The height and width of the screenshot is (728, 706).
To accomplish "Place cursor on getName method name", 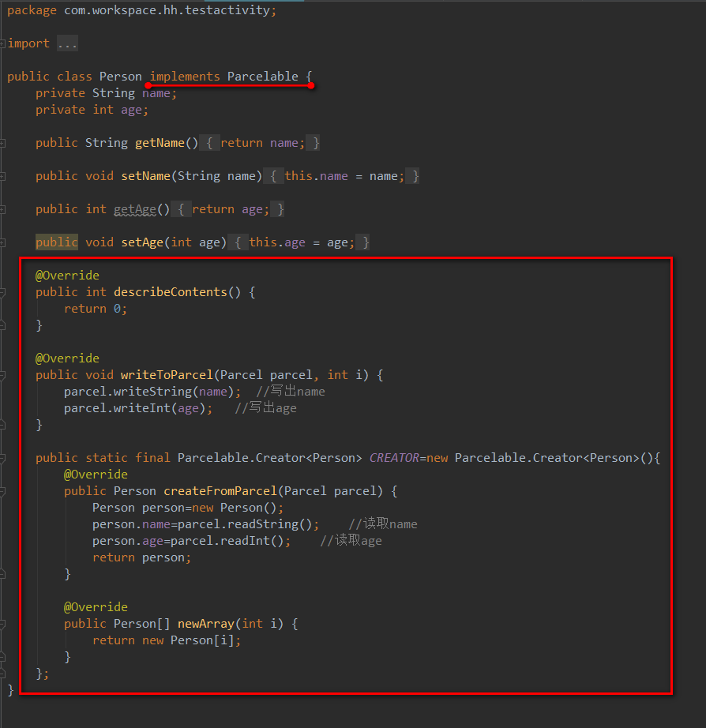I will [160, 143].
